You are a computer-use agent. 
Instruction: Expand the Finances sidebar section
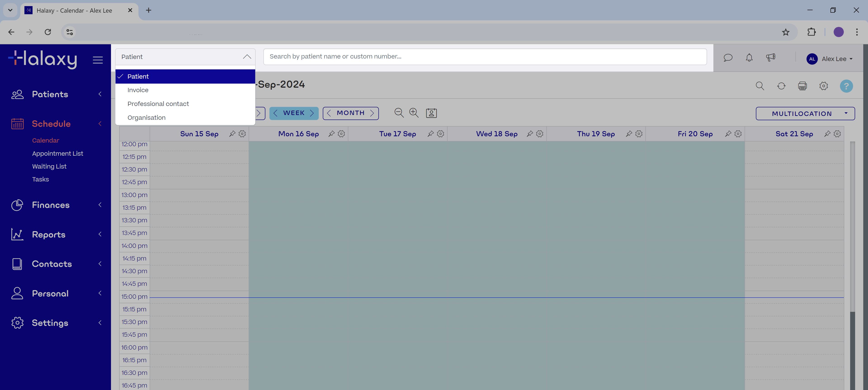click(51, 205)
